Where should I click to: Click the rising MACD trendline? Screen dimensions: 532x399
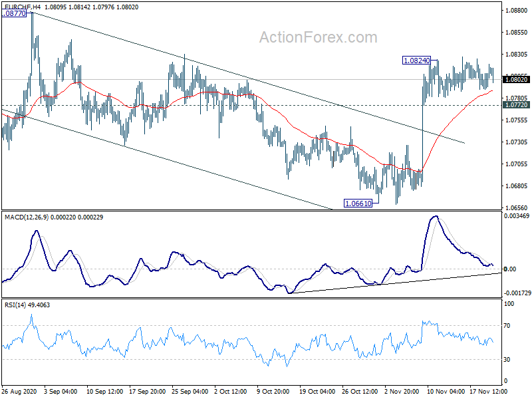click(x=396, y=283)
